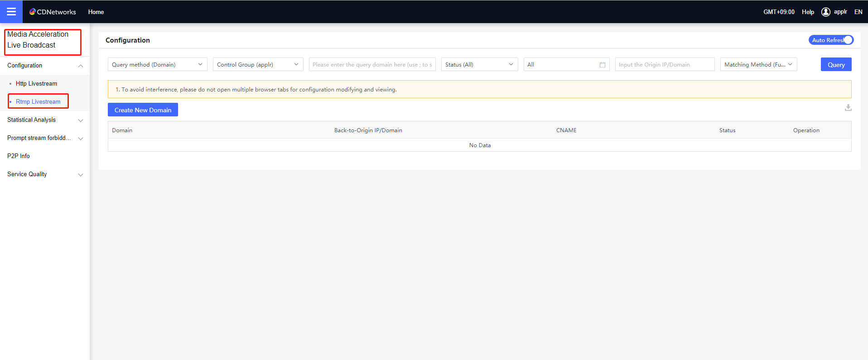868x360 pixels.
Task: Open the user account avatar icon
Action: [825, 12]
